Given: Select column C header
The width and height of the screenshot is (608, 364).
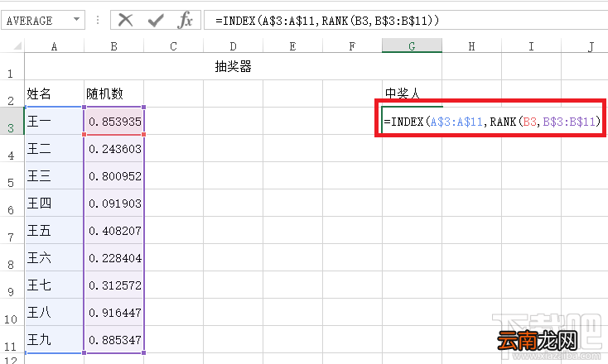Looking at the screenshot, I should (173, 46).
